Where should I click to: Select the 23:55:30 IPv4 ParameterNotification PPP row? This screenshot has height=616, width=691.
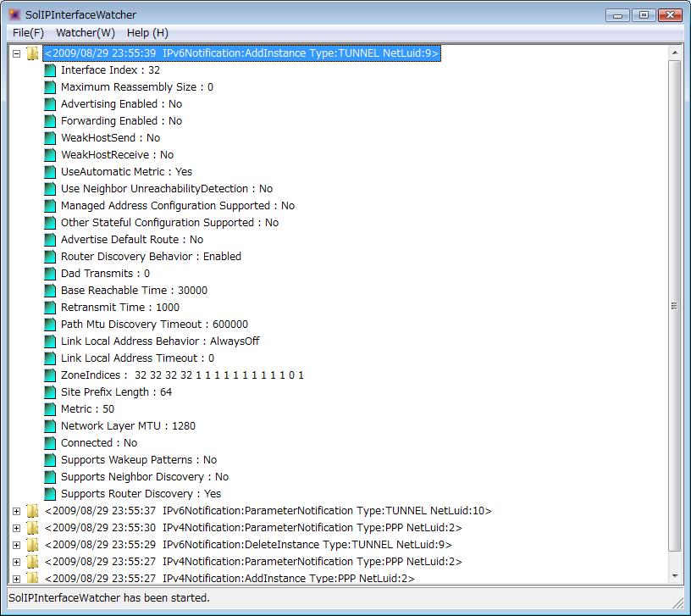coord(253,528)
